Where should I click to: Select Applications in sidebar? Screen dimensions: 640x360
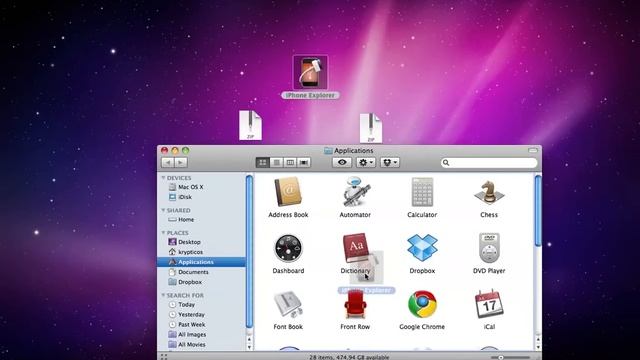coord(201,262)
